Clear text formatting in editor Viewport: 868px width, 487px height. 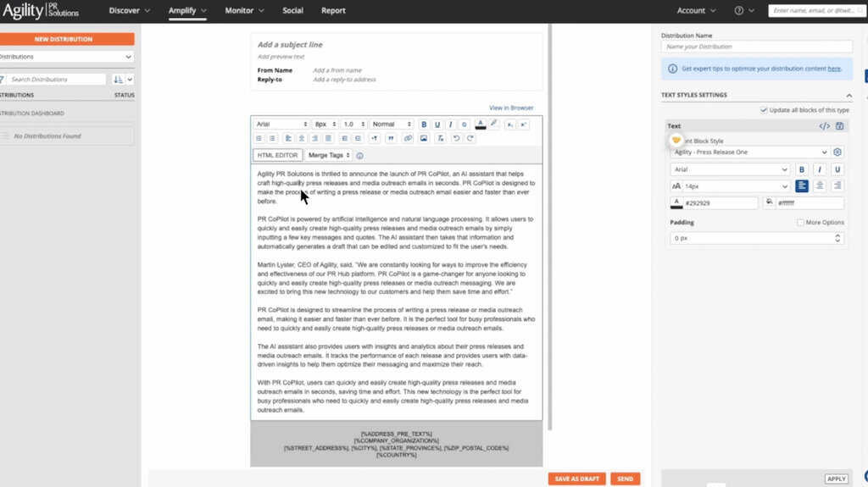point(441,138)
